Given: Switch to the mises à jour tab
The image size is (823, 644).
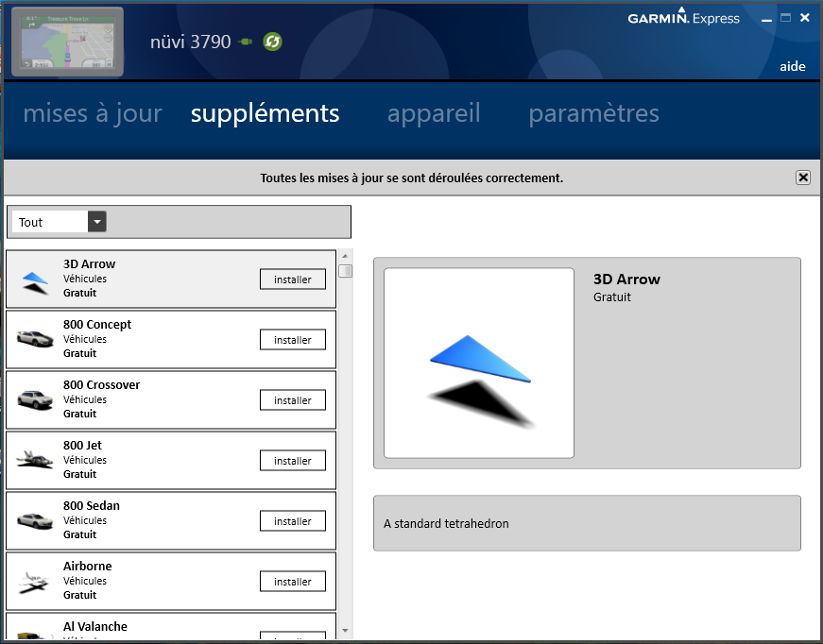Looking at the screenshot, I should click(93, 114).
